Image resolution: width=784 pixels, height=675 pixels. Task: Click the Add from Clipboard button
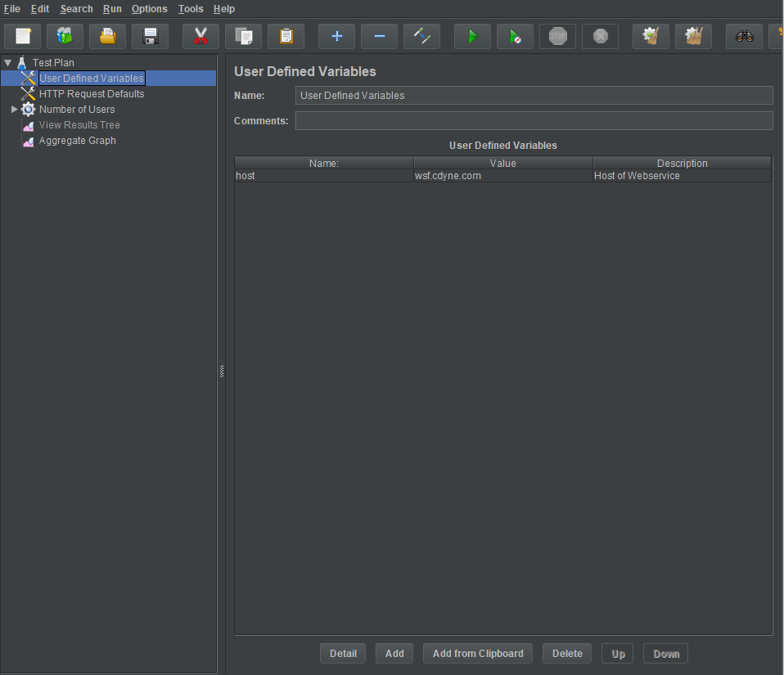tap(477, 653)
